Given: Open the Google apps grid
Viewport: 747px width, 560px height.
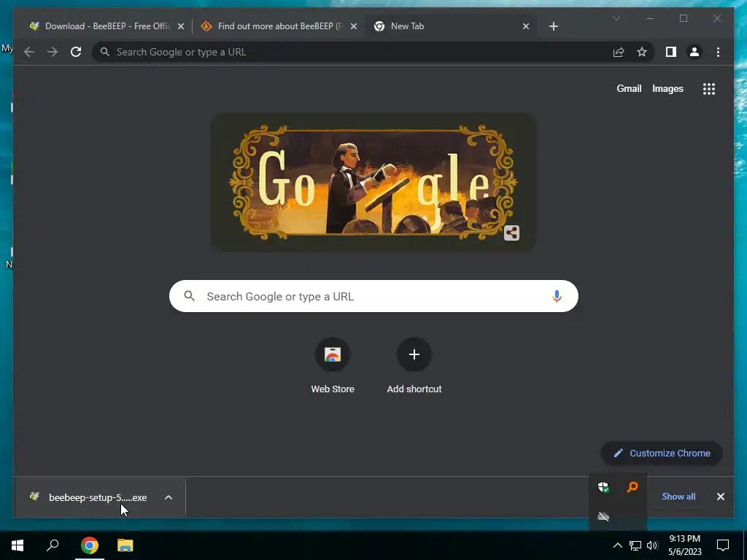Looking at the screenshot, I should tap(709, 88).
